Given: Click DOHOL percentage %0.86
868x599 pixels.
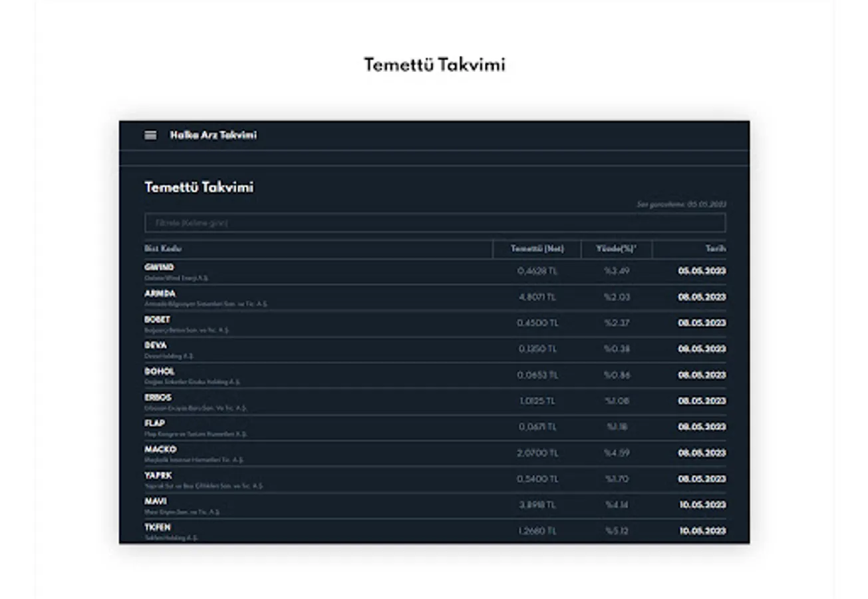Looking at the screenshot, I should pos(617,375).
